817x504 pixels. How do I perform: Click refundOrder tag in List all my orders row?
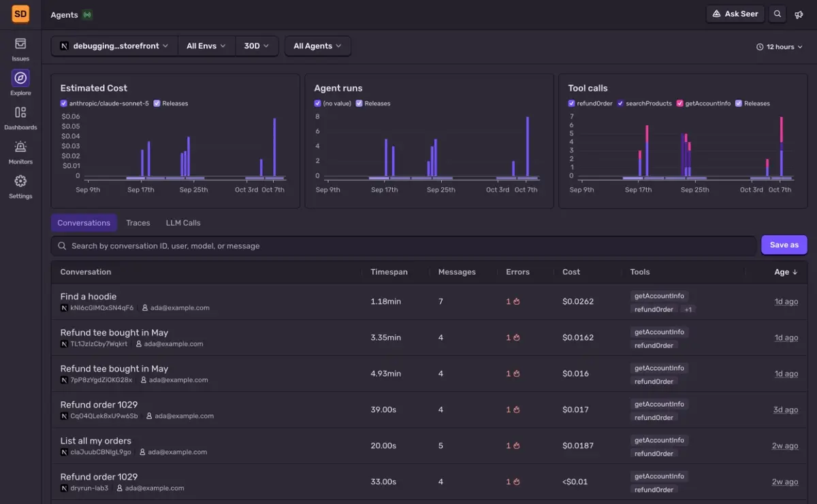654,454
